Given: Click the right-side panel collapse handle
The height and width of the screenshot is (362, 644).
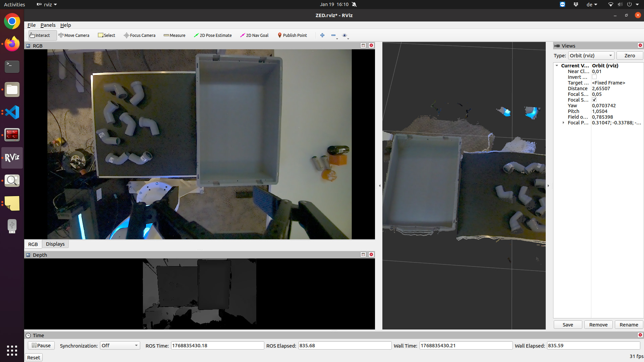Looking at the screenshot, I should 548,186.
